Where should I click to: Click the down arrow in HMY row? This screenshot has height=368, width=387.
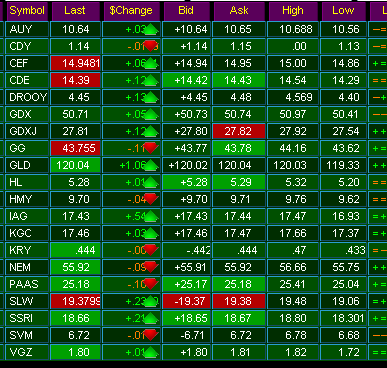pyautogui.click(x=151, y=199)
